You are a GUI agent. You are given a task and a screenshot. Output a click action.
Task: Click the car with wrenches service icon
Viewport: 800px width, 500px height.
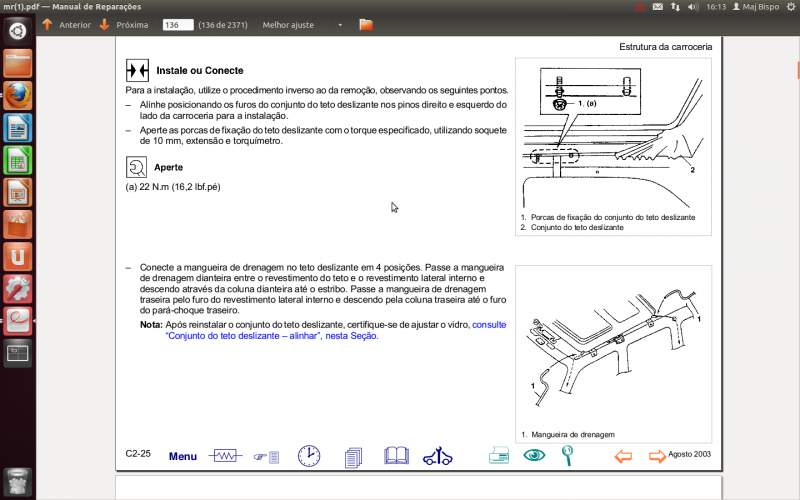[x=438, y=456]
